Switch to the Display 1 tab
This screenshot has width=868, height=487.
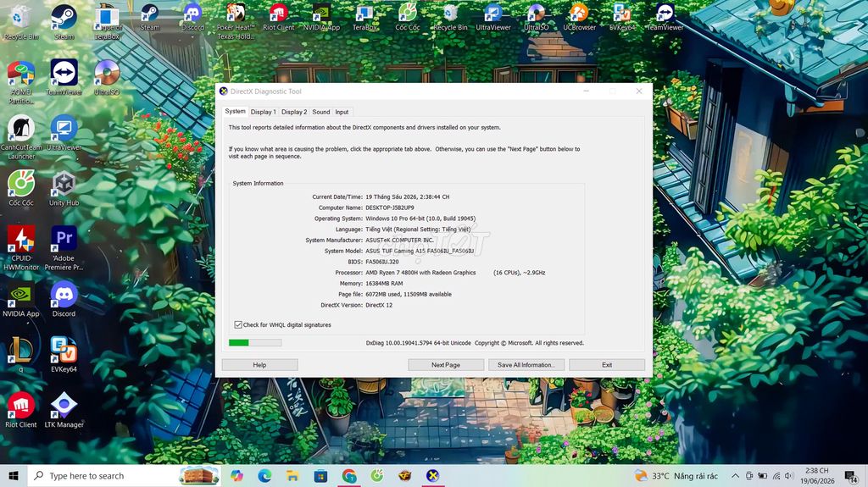[263, 112]
